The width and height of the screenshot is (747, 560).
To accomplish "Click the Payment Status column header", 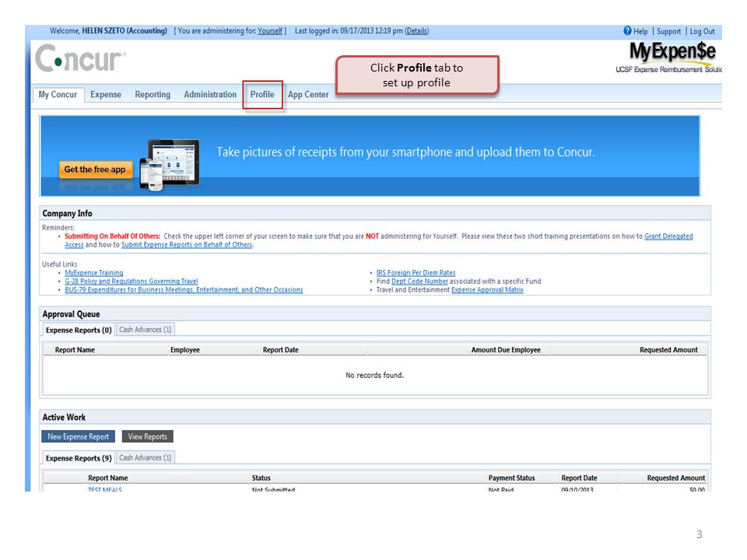I will (x=512, y=478).
